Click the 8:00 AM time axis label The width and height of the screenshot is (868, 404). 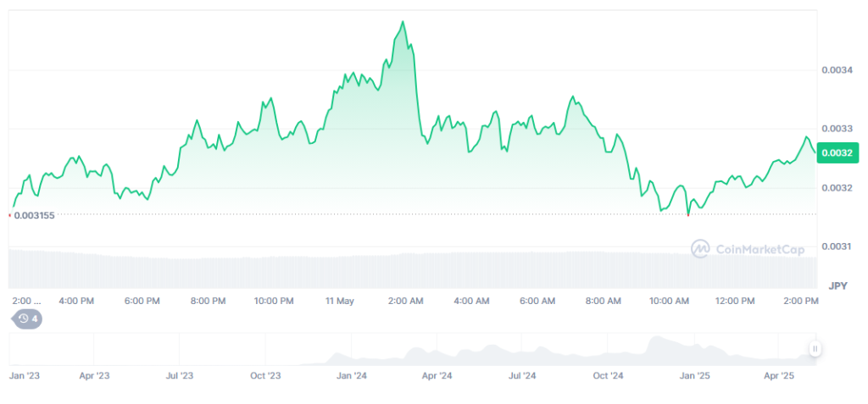pyautogui.click(x=603, y=301)
